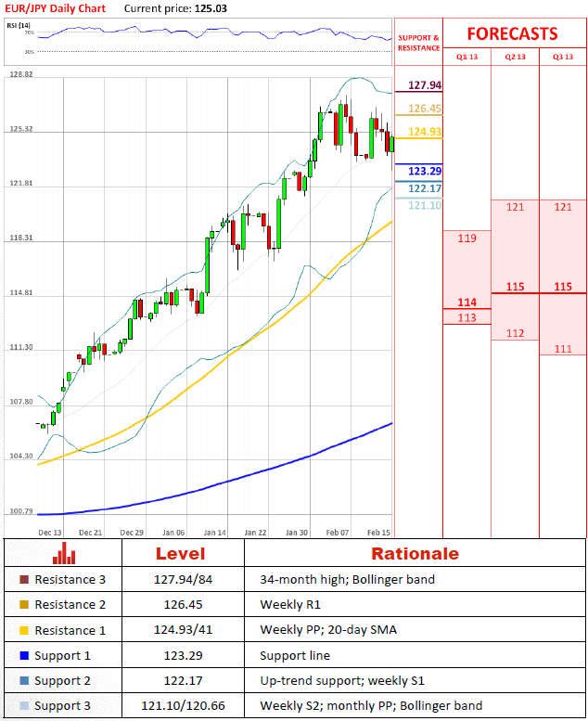Click the RSI (14) indicator label
The image size is (588, 721).
click(x=19, y=25)
